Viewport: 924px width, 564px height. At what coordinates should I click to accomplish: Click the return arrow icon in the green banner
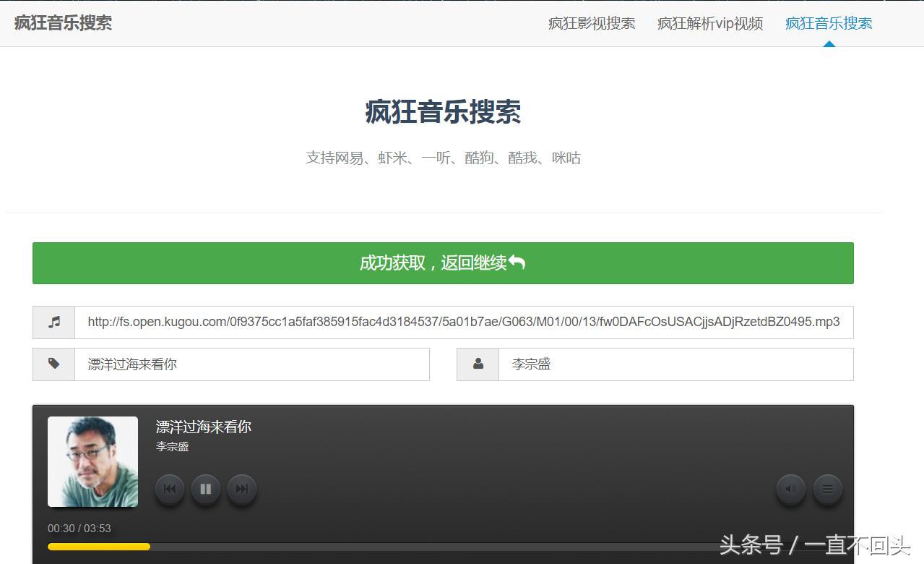tap(517, 262)
